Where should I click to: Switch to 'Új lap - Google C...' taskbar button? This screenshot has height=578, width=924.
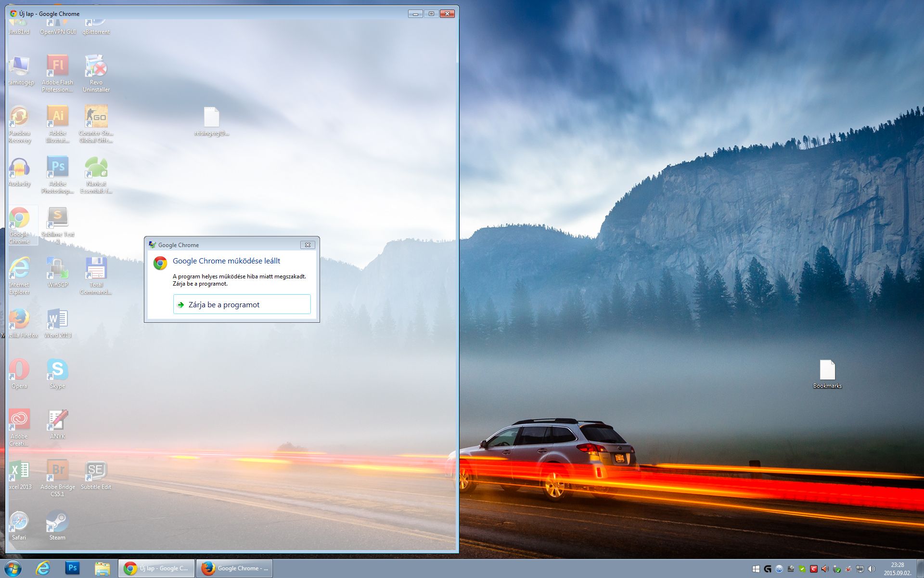click(156, 568)
